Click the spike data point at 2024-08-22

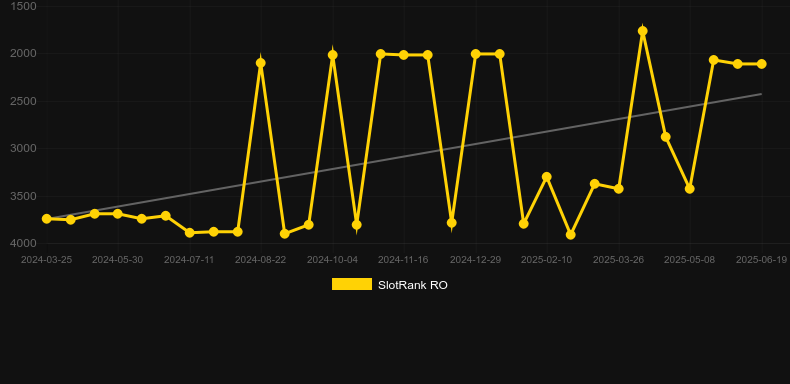click(x=260, y=63)
